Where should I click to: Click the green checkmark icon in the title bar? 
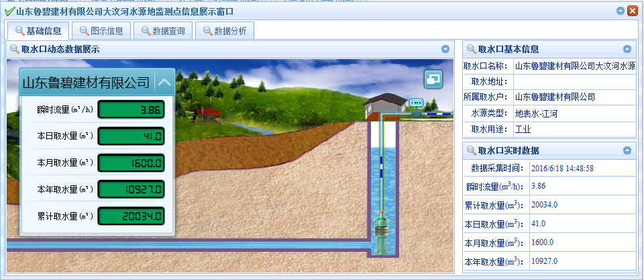pyautogui.click(x=9, y=11)
